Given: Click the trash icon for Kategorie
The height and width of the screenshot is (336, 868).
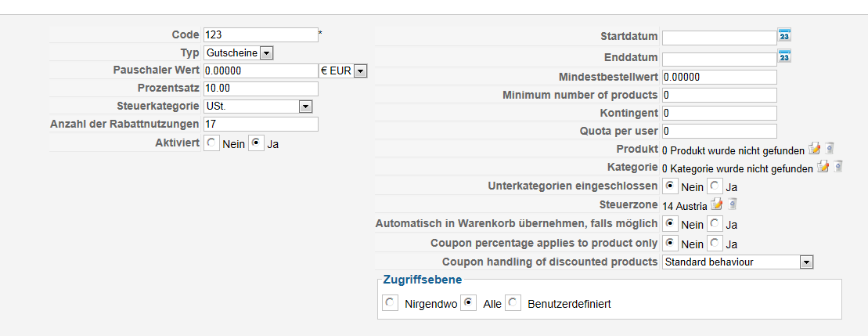Looking at the screenshot, I should coord(837,167).
